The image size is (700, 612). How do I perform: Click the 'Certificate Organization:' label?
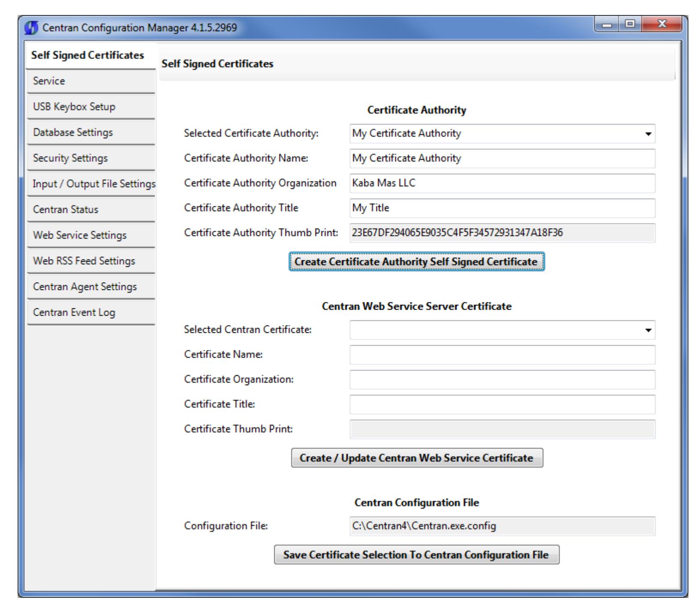click(x=239, y=380)
